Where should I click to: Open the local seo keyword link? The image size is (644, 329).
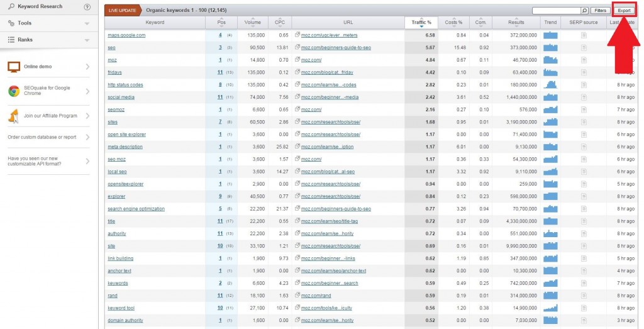pyautogui.click(x=116, y=172)
